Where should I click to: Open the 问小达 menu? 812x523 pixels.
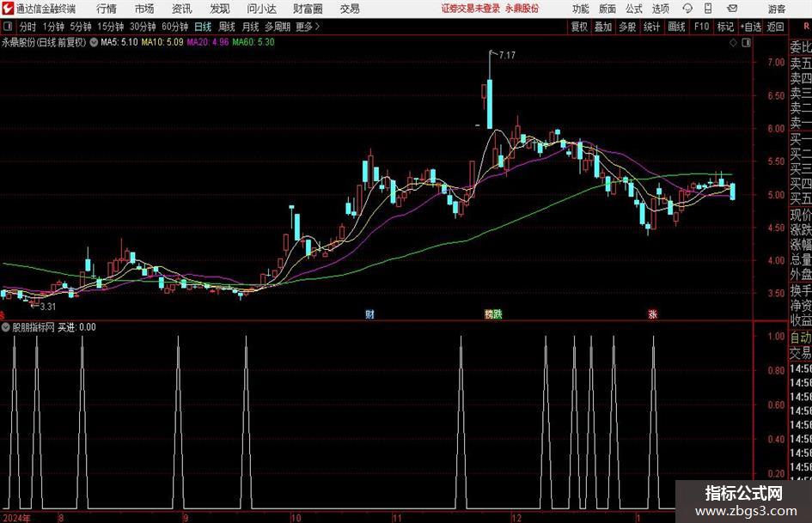261,9
